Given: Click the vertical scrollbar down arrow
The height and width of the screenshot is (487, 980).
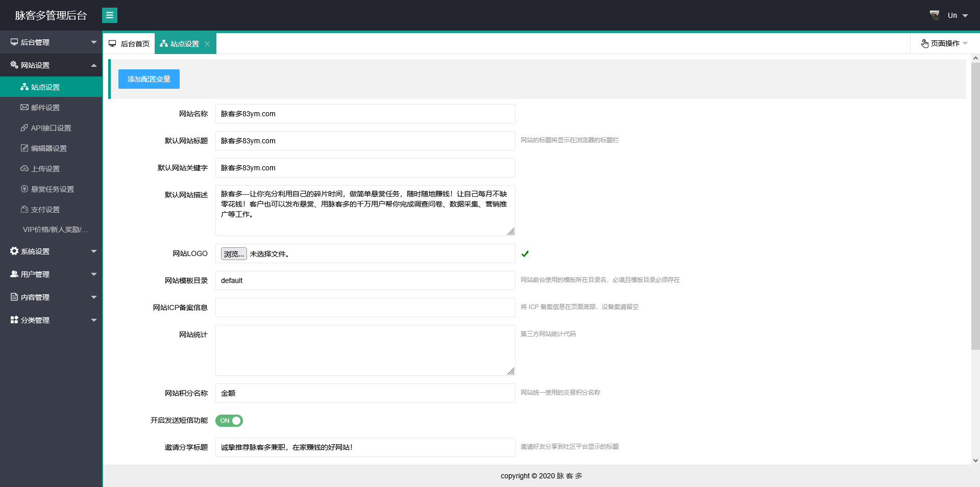Looking at the screenshot, I should tap(975, 460).
